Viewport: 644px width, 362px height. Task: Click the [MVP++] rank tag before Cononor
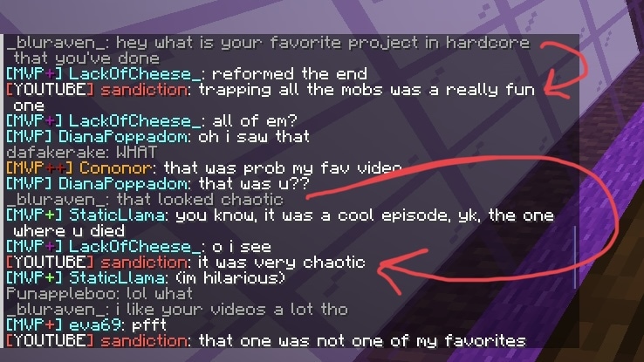[x=39, y=168]
